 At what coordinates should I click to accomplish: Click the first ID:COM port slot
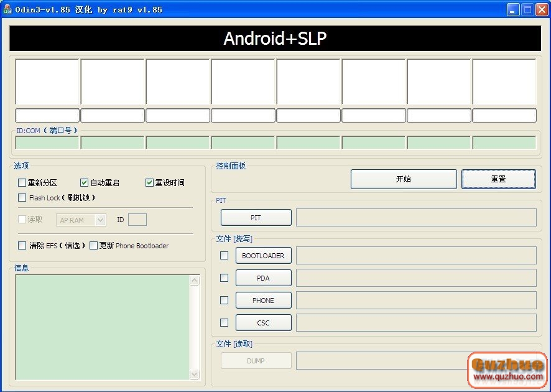[47, 143]
